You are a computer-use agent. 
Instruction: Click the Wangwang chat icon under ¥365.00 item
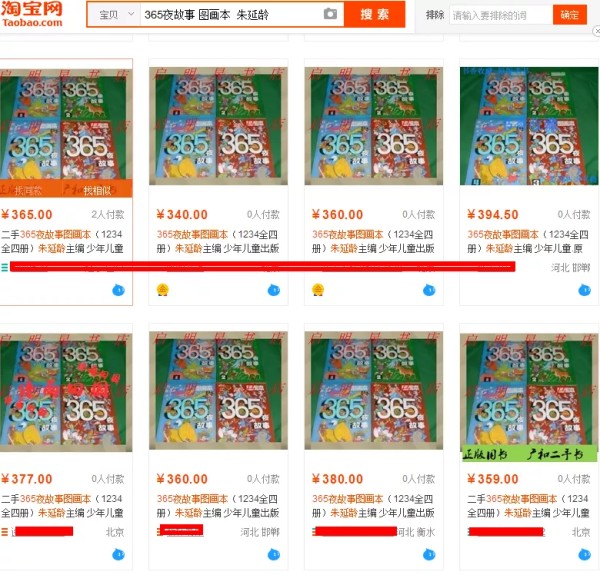pos(119,290)
